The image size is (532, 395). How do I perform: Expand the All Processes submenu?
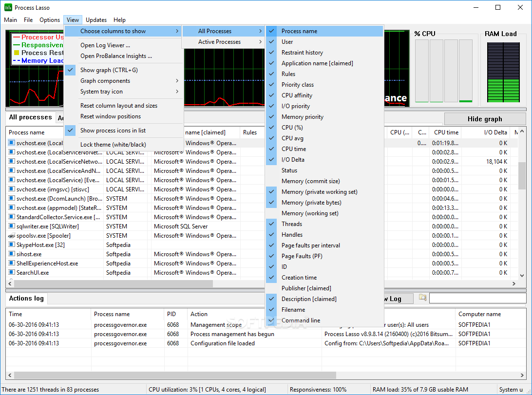tap(223, 31)
